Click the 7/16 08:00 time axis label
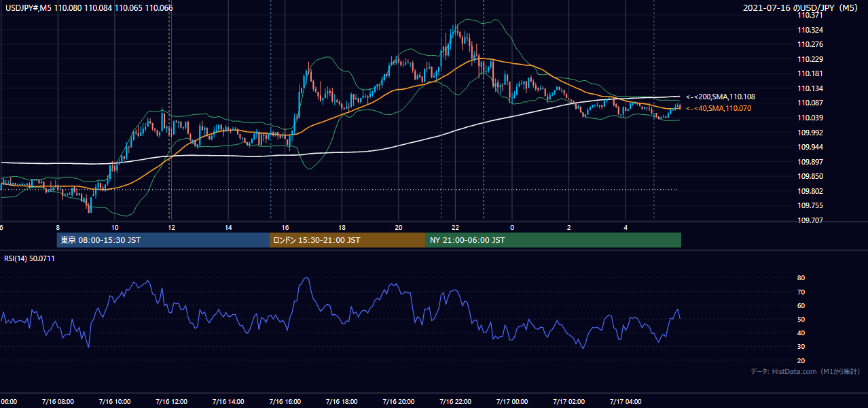This screenshot has width=868, height=408. point(58,401)
